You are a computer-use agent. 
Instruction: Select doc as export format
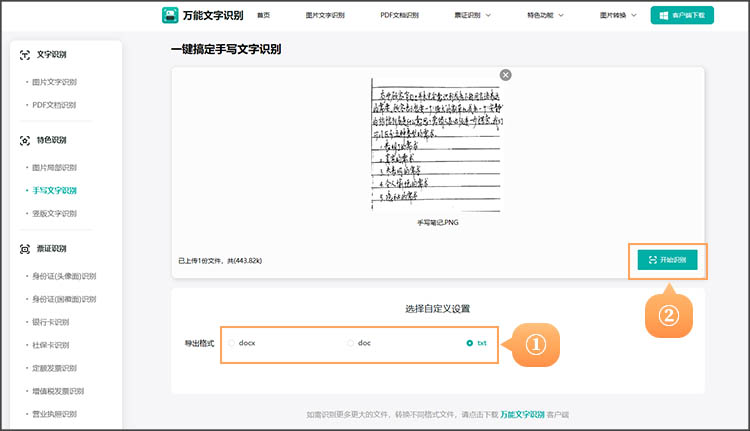point(350,343)
